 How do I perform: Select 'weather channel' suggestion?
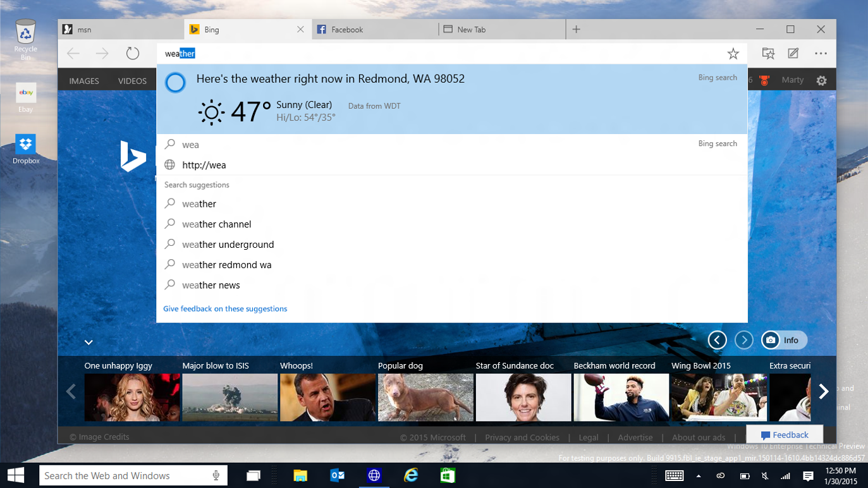pos(452,224)
